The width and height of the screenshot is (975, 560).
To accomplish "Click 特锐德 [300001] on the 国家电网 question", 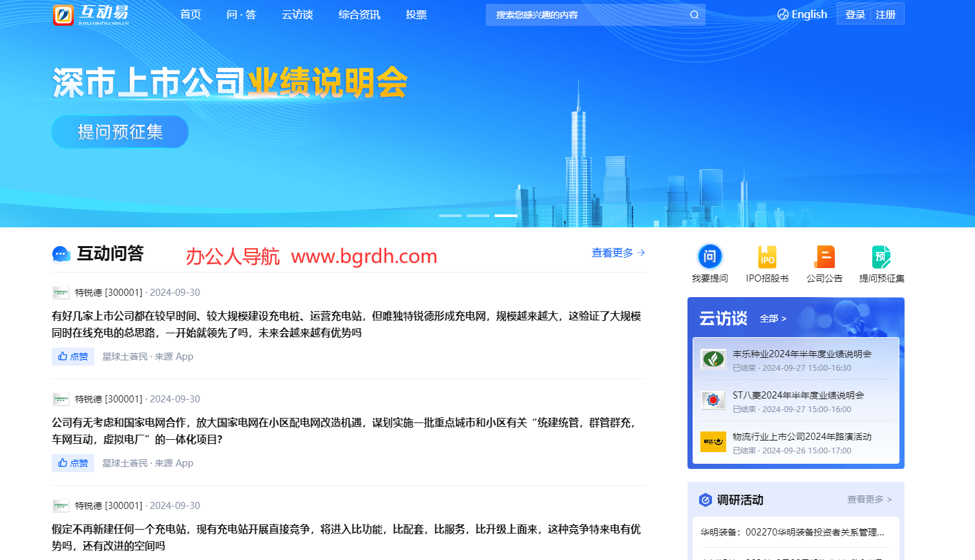I will 109,399.
